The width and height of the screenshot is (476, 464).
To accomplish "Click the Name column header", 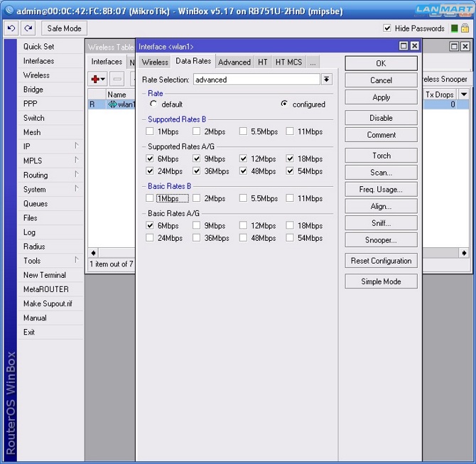I will point(120,95).
